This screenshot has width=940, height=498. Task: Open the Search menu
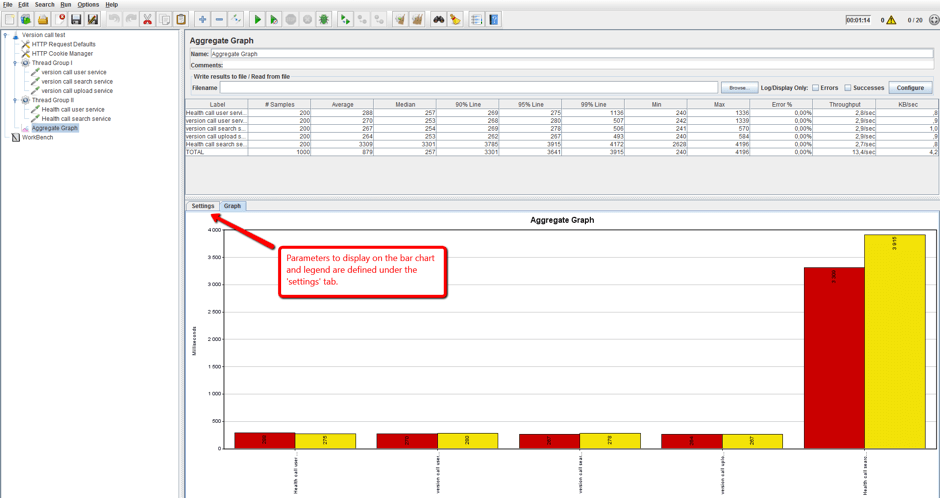[x=44, y=4]
